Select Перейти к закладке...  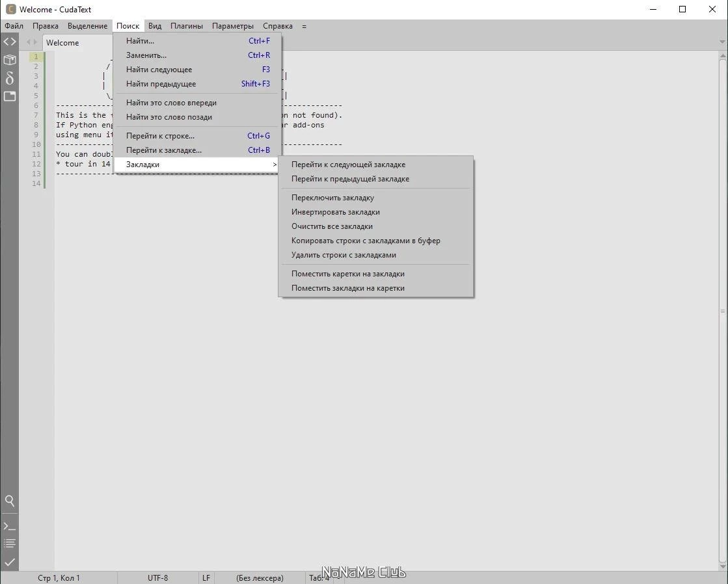click(197, 150)
